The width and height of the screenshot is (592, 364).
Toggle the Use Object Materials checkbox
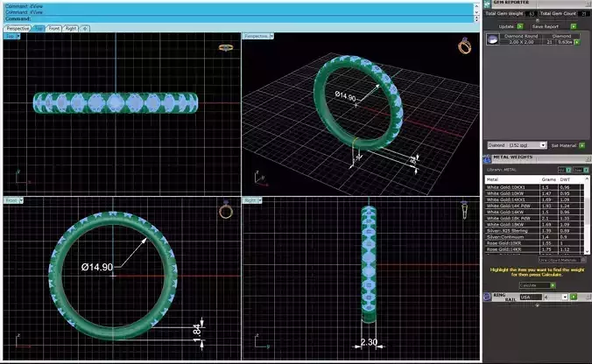pyautogui.click(x=583, y=260)
